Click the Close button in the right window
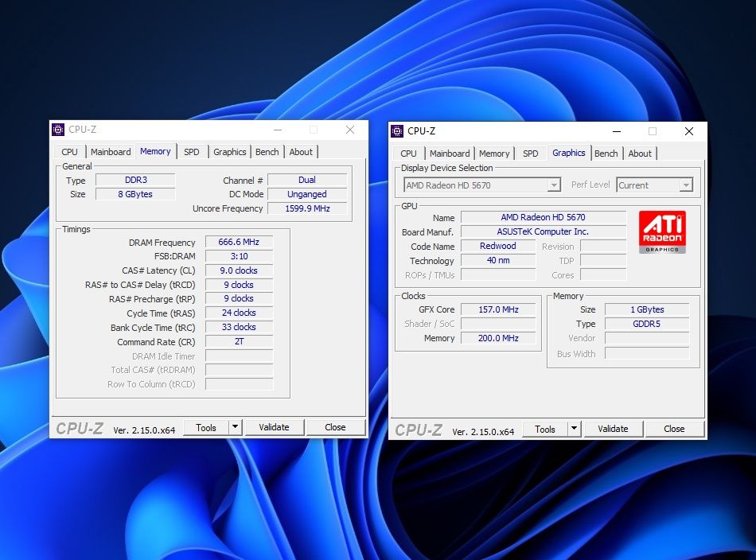The height and width of the screenshot is (560, 756). (674, 429)
